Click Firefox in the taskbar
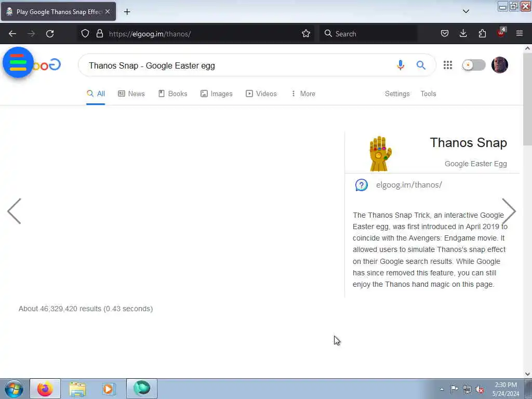Viewport: 532px width, 399px height. (x=45, y=389)
